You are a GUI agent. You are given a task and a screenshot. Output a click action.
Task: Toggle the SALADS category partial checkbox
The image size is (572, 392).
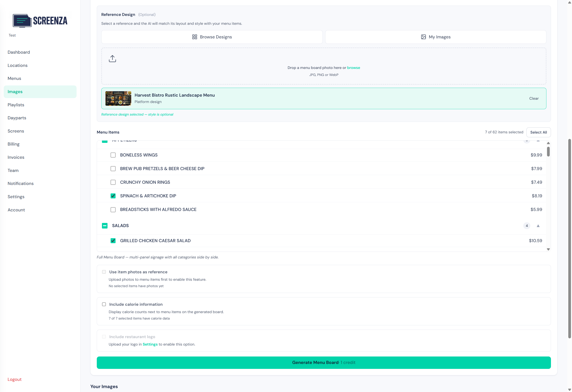tap(105, 226)
